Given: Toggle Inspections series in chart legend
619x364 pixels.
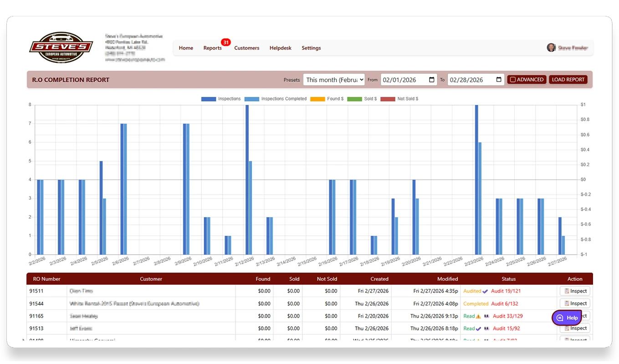Looking at the screenshot, I should 221,99.
